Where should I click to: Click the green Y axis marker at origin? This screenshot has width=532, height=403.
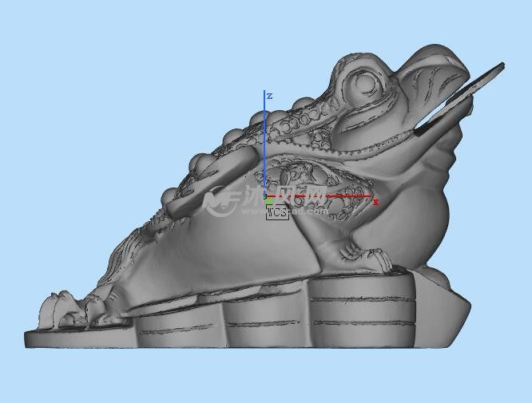click(x=269, y=201)
